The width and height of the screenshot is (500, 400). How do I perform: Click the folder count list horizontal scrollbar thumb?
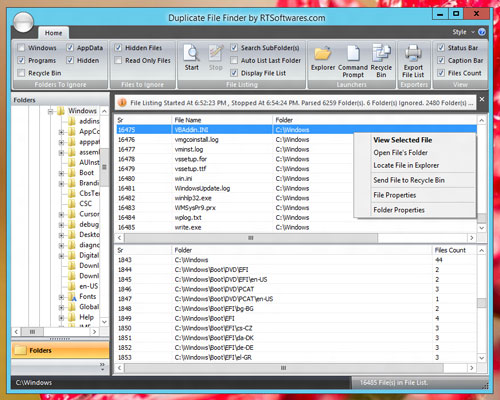(x=283, y=368)
